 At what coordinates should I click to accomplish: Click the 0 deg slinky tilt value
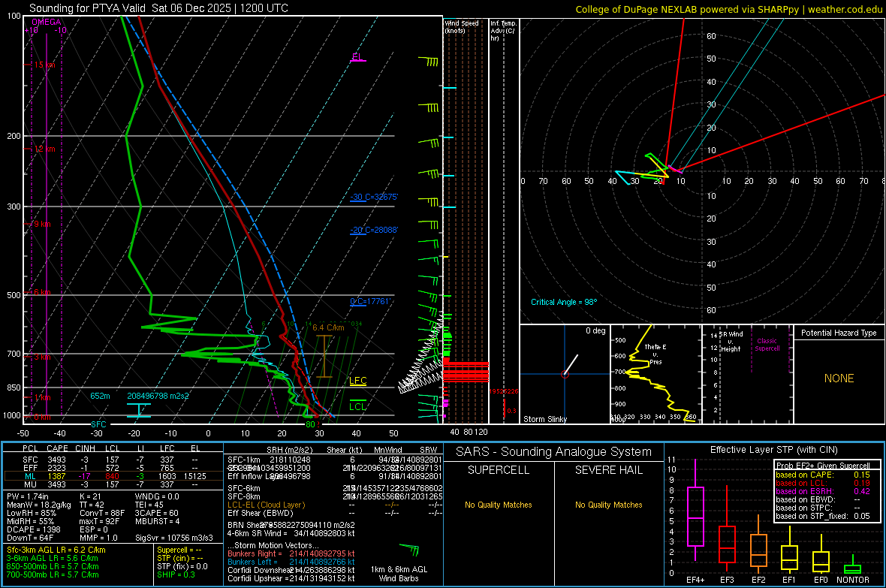(595, 330)
